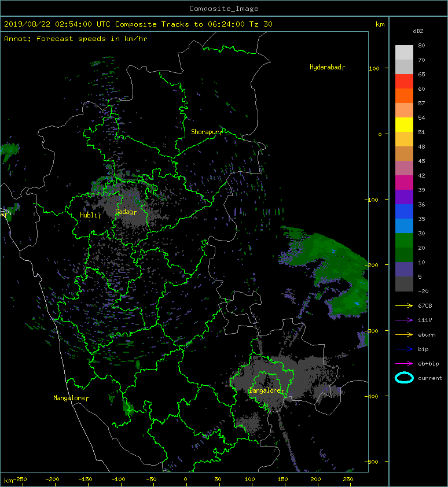Click the timestamp header text line
Viewport: 448px width, 487px height.
[x=138, y=24]
